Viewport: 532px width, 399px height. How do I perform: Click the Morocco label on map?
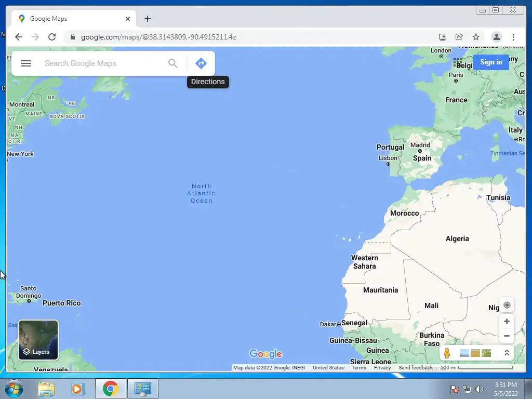404,213
